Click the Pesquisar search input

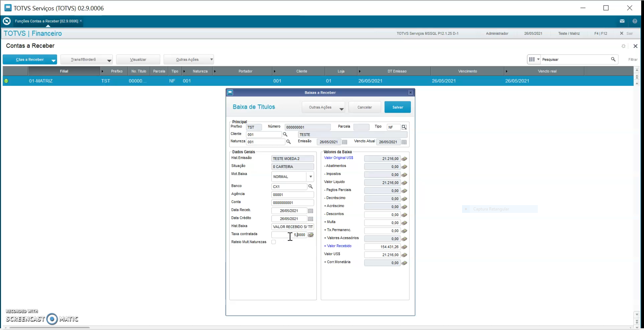pos(576,59)
